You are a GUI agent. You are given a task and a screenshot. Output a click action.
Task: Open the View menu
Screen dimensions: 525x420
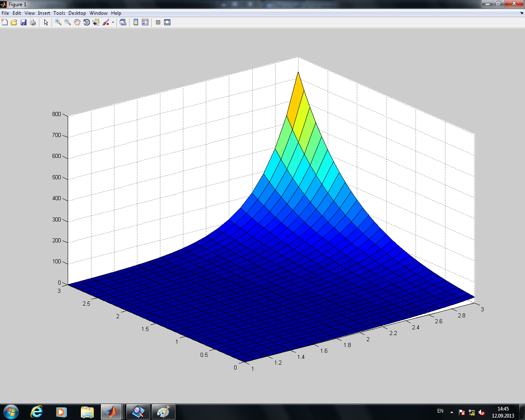(x=30, y=13)
